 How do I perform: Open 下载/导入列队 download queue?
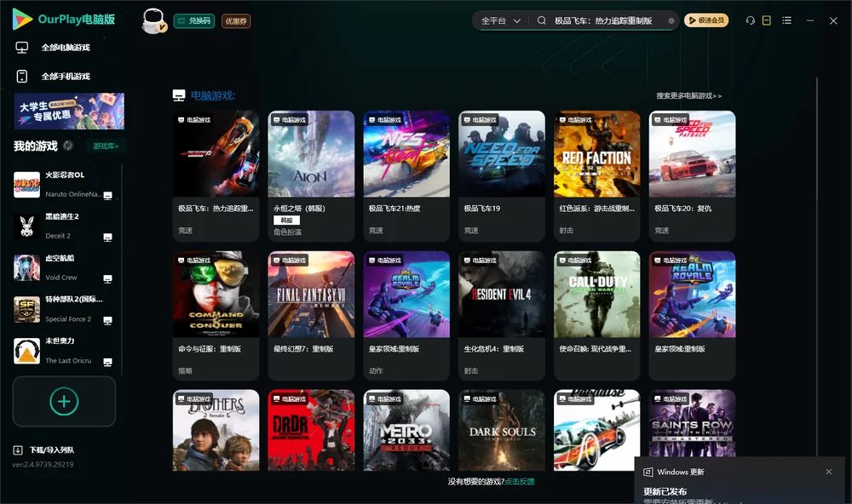point(52,450)
